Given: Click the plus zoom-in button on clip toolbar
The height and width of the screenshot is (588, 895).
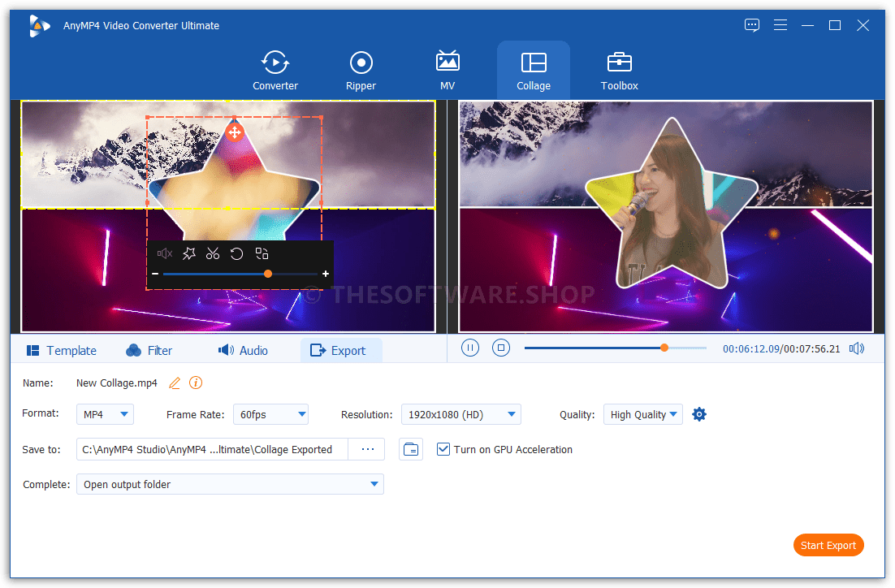Looking at the screenshot, I should tap(326, 274).
